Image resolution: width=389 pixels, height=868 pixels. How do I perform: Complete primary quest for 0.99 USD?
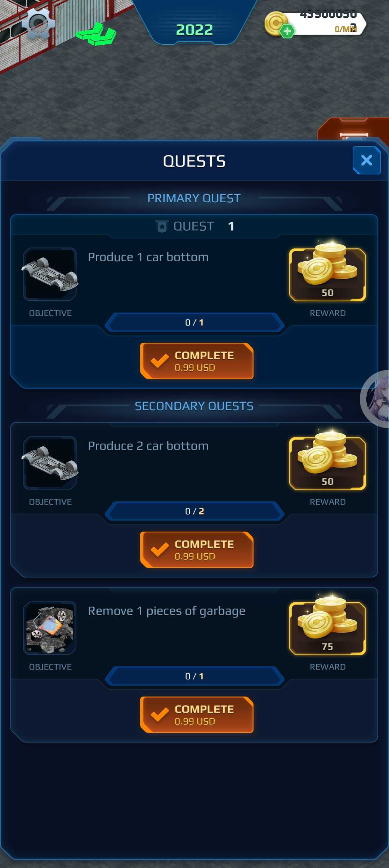pos(197,361)
